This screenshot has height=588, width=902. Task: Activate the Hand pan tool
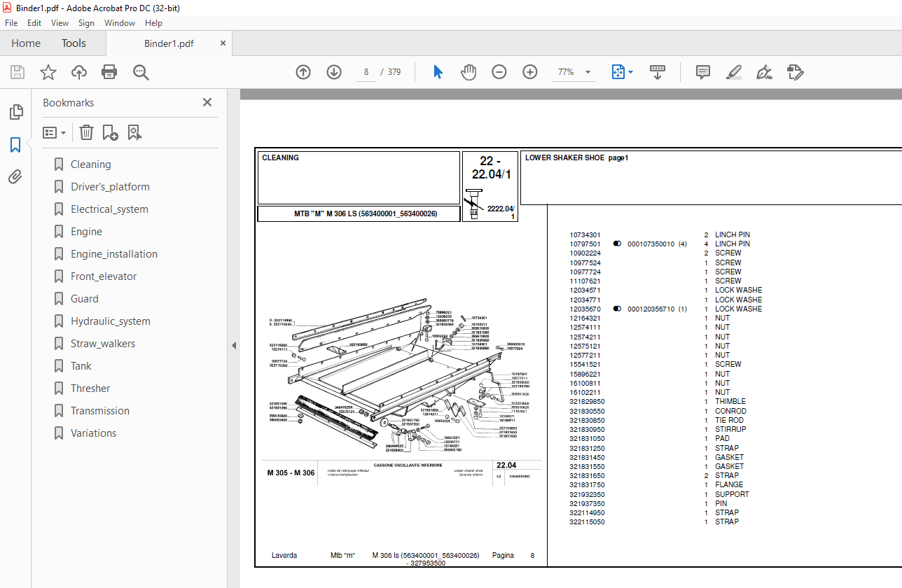[x=469, y=72]
